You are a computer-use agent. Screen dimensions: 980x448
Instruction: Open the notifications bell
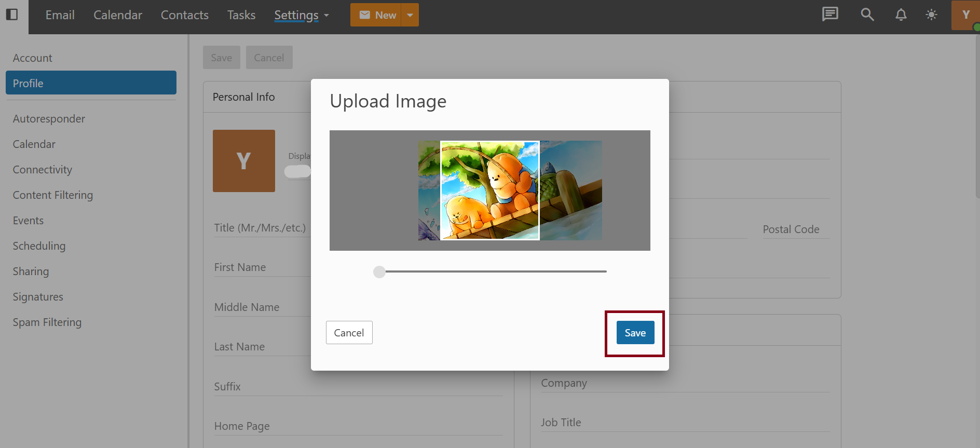coord(901,15)
